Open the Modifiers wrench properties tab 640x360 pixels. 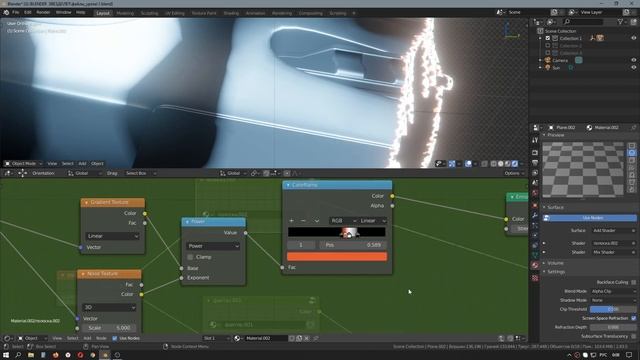pyautogui.click(x=535, y=215)
